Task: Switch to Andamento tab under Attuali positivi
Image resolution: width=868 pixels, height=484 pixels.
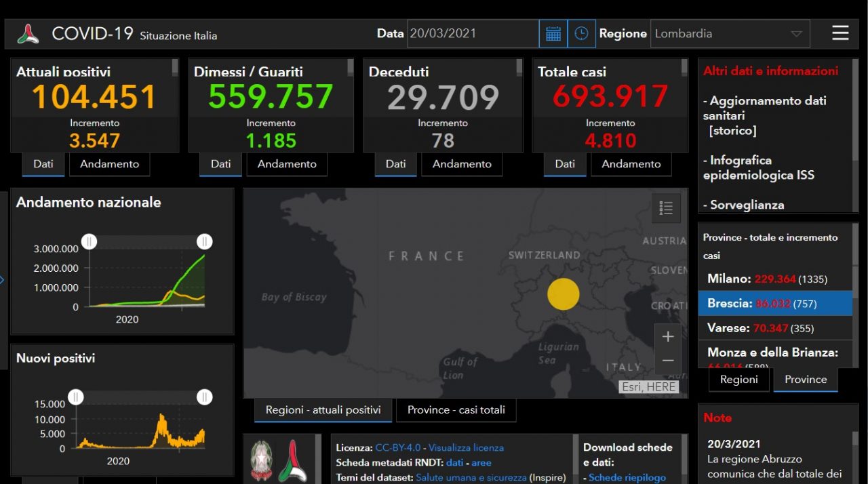Action: tap(109, 164)
